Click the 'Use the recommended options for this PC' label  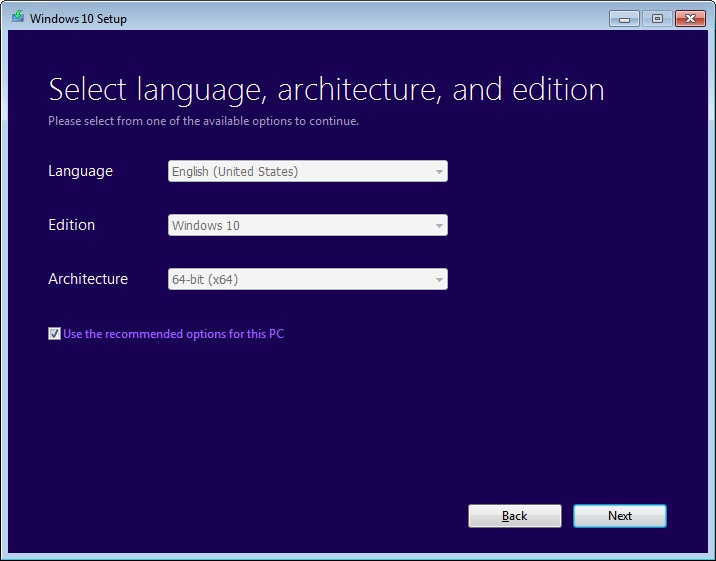coord(173,334)
